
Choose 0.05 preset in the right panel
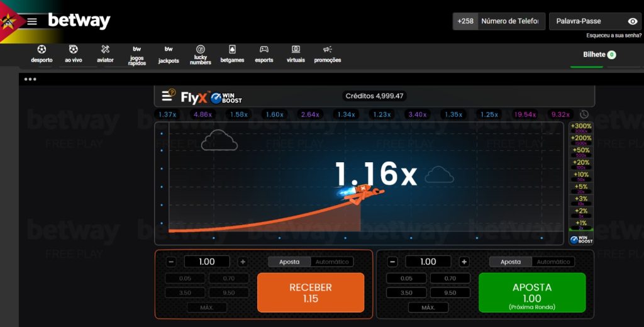coord(406,279)
